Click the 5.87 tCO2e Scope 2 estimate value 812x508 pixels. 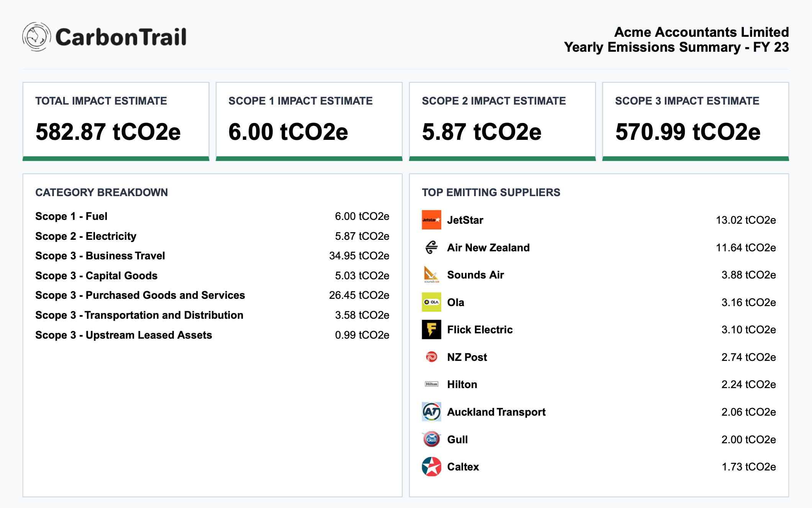point(481,132)
